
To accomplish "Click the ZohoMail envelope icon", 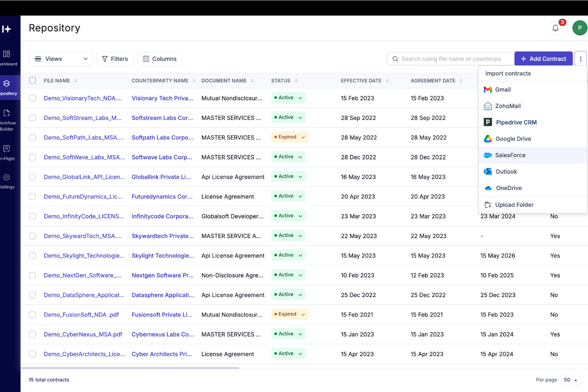I will coord(488,106).
